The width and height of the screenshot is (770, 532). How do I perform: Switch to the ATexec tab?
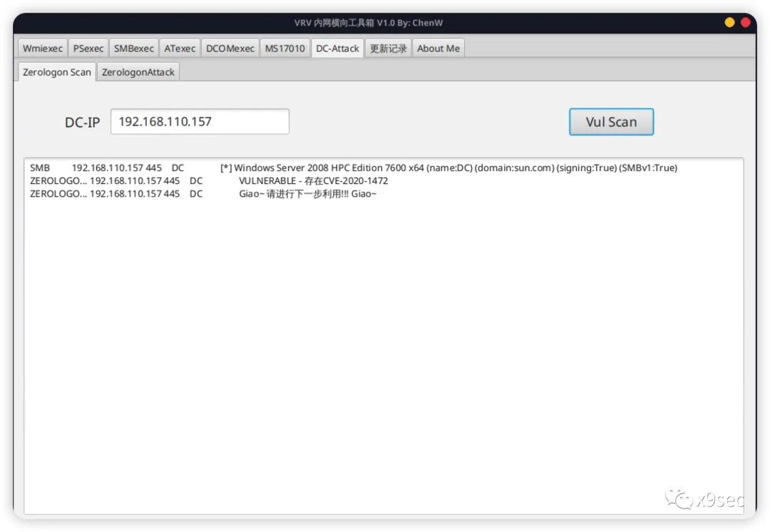coord(179,48)
